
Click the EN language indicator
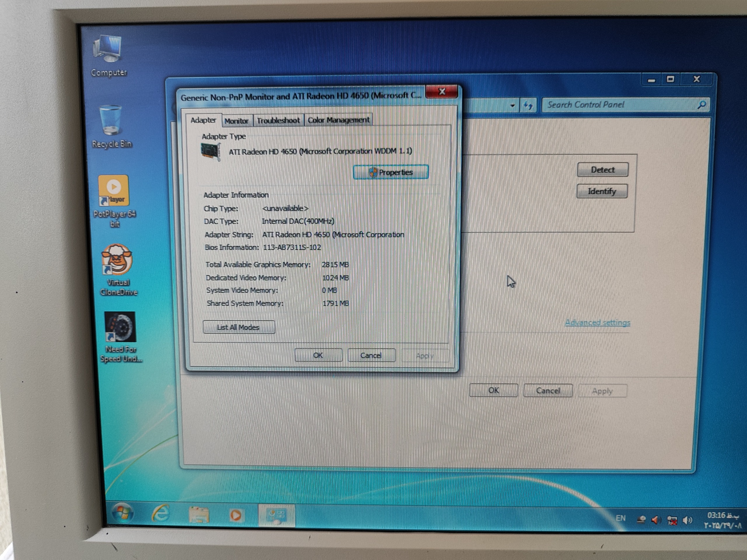pos(621,518)
